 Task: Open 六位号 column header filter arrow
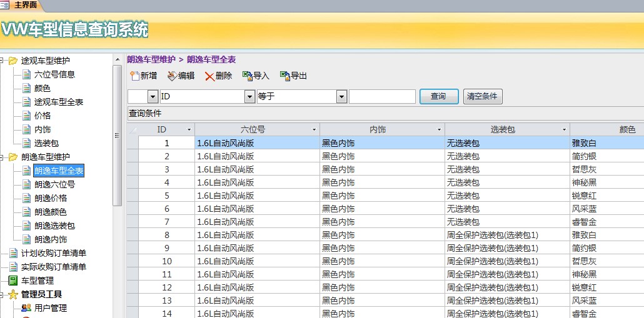tap(314, 130)
